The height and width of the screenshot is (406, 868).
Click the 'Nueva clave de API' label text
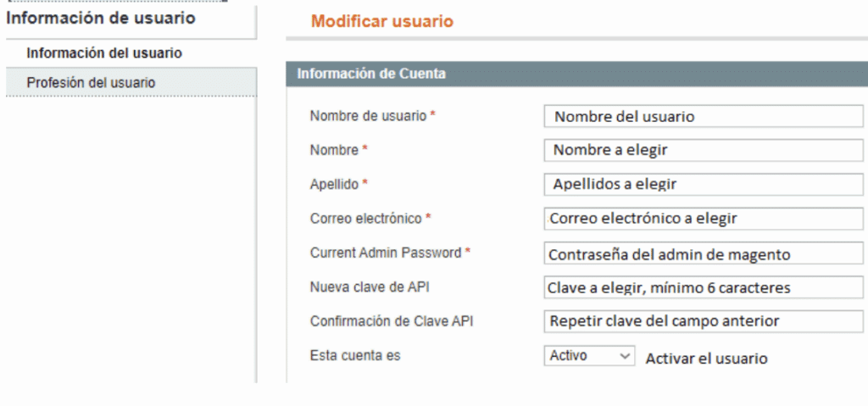370,287
